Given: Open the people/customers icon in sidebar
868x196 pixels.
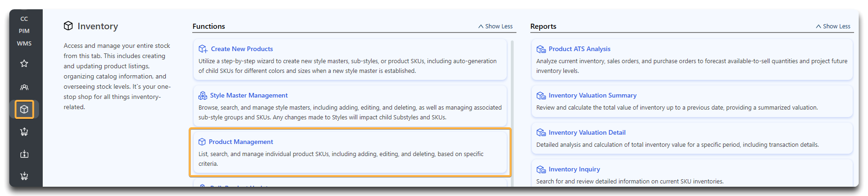Looking at the screenshot, I should [24, 87].
